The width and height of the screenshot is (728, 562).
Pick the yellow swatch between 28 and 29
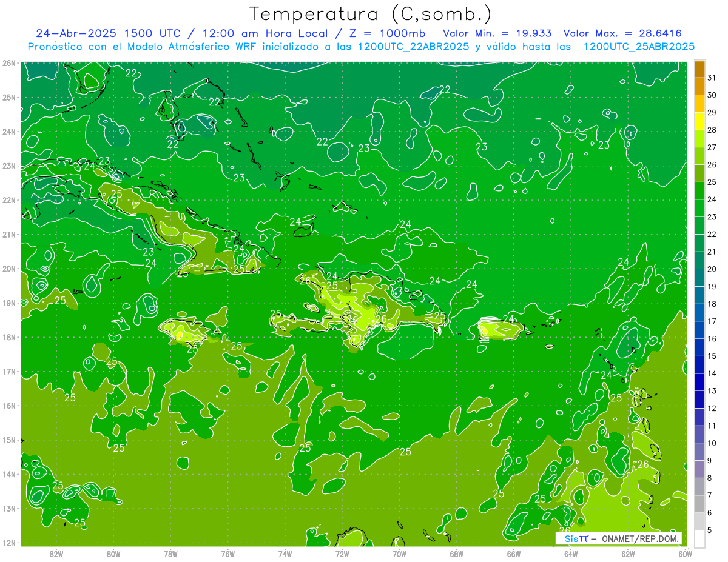coord(699,122)
